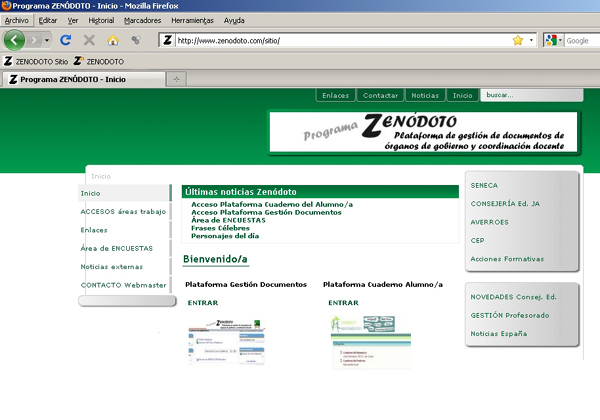Open news item Área de ENCUESTAS
The width and height of the screenshot is (600, 420).
(228, 220)
